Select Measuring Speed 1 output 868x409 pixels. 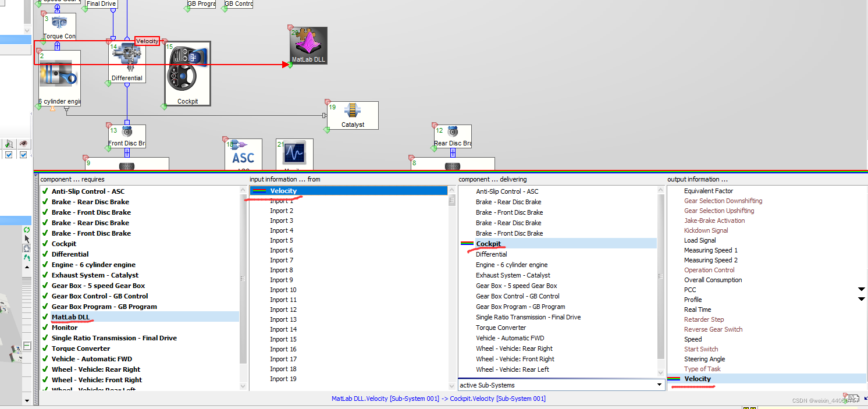711,250
